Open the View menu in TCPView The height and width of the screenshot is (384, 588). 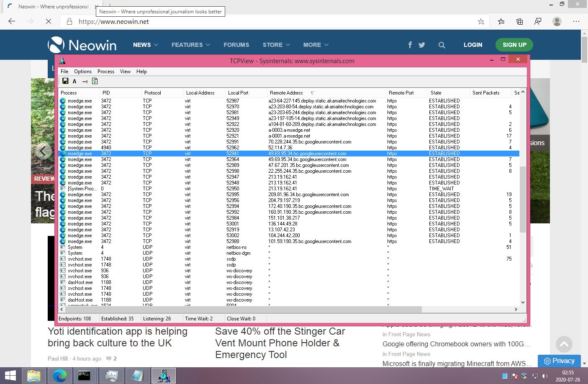[125, 72]
